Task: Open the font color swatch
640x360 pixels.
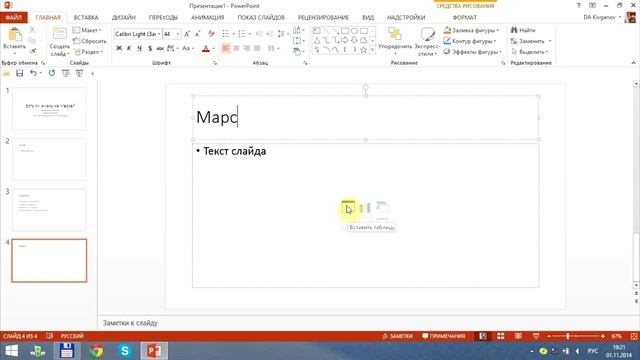Action: (206, 49)
